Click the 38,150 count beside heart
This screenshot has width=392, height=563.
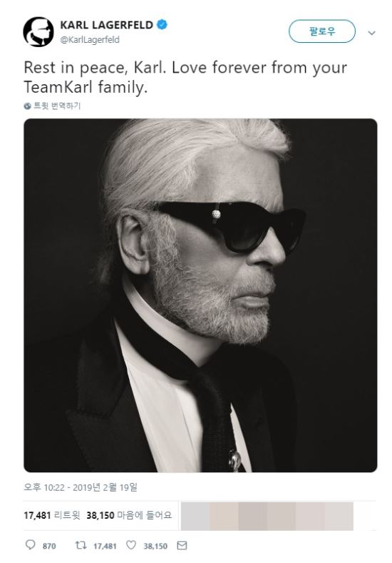[155, 546]
